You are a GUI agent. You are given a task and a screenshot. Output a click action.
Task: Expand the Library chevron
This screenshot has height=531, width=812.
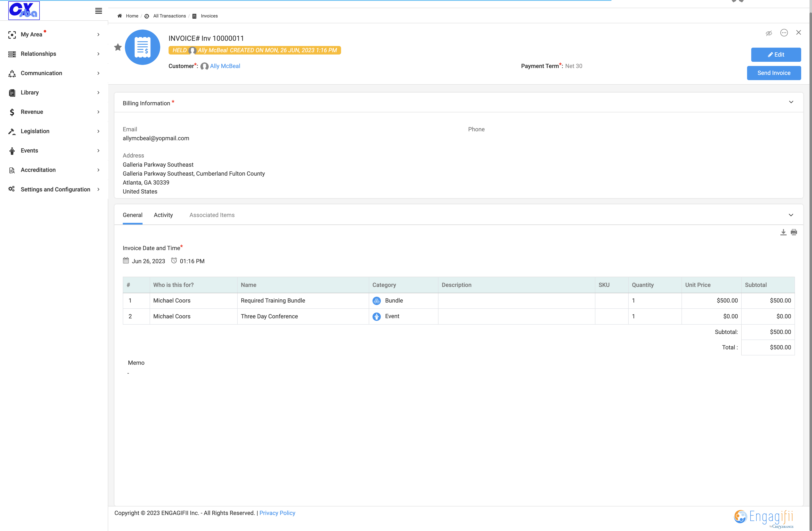98,93
